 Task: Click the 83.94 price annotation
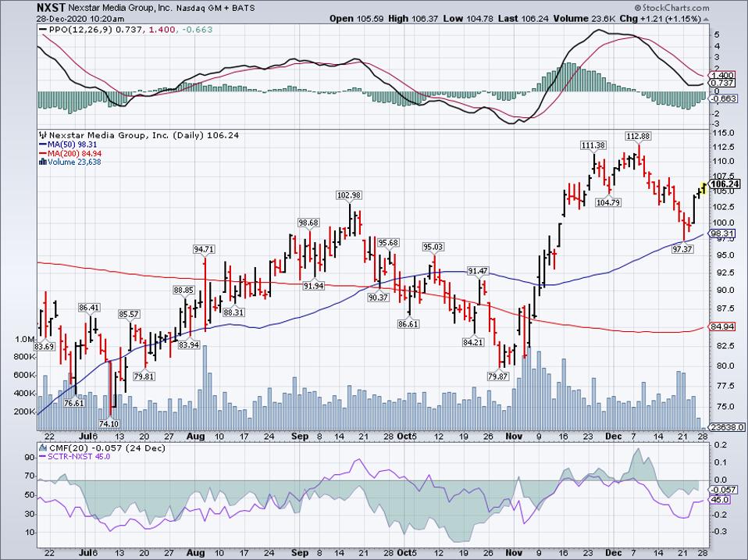point(188,345)
